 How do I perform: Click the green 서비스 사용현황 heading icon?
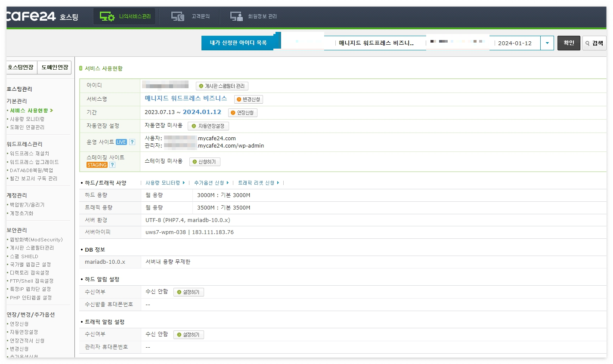(81, 68)
